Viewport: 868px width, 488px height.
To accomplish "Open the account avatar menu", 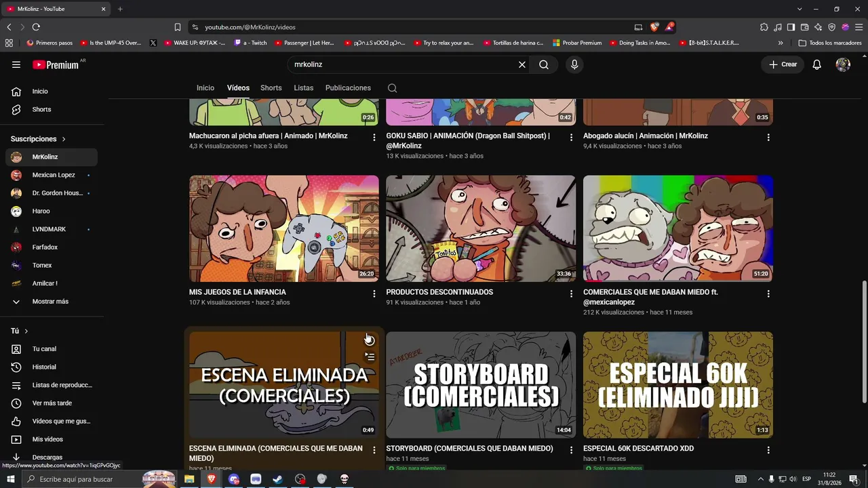I will pos(843,64).
